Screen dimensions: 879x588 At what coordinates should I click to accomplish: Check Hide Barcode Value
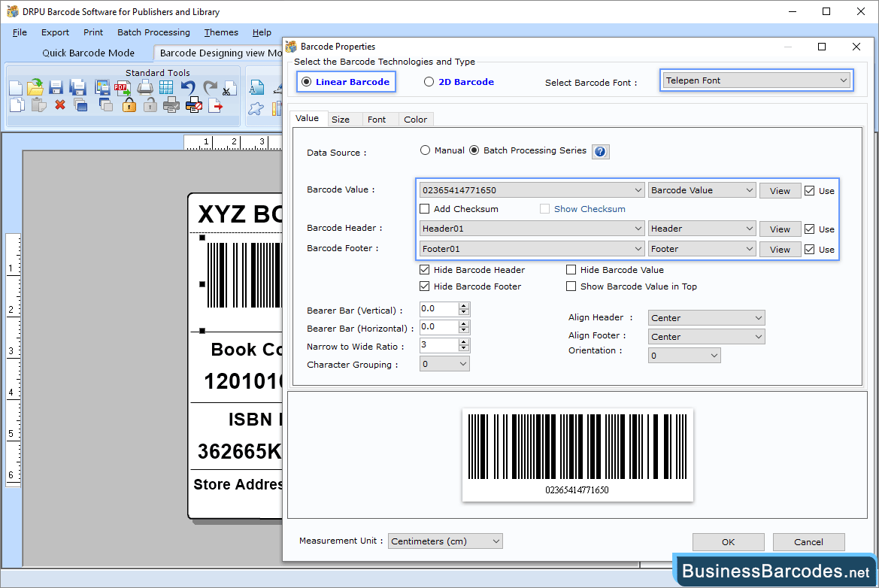coord(571,270)
